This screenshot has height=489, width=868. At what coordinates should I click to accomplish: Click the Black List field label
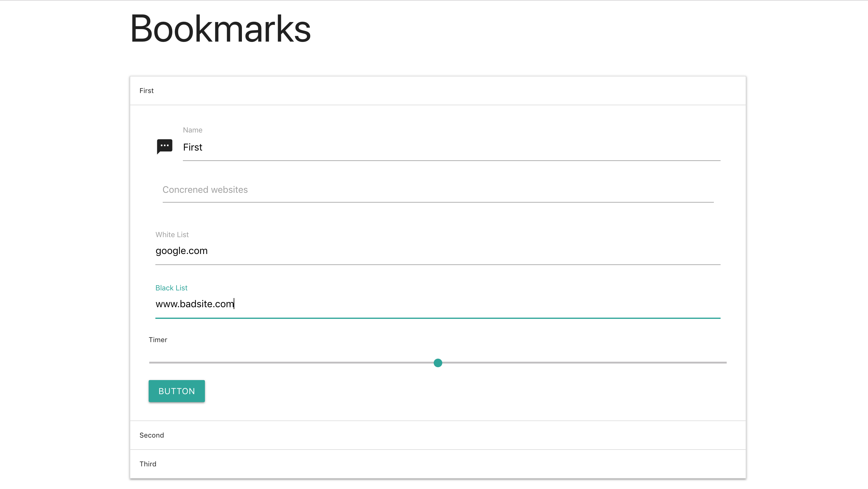[171, 288]
